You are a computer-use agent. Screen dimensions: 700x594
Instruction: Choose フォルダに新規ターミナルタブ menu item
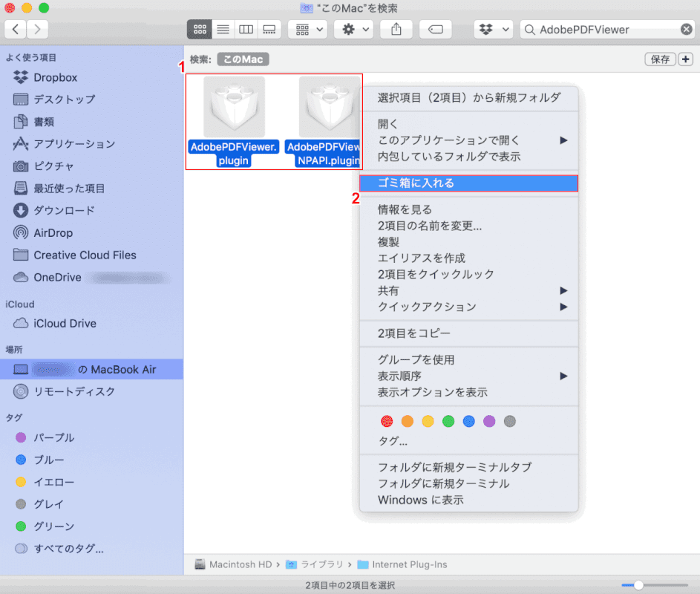pos(468,467)
